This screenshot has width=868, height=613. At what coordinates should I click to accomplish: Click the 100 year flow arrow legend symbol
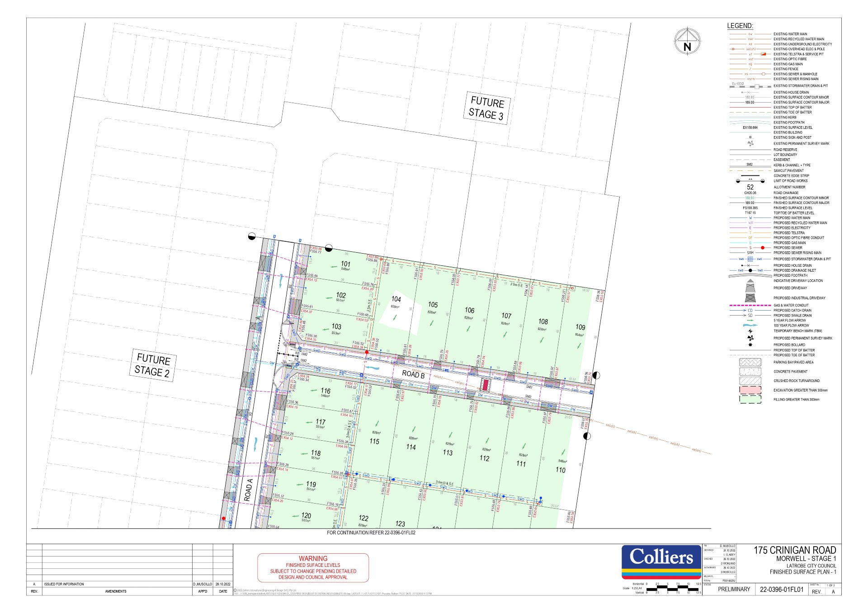coord(750,325)
